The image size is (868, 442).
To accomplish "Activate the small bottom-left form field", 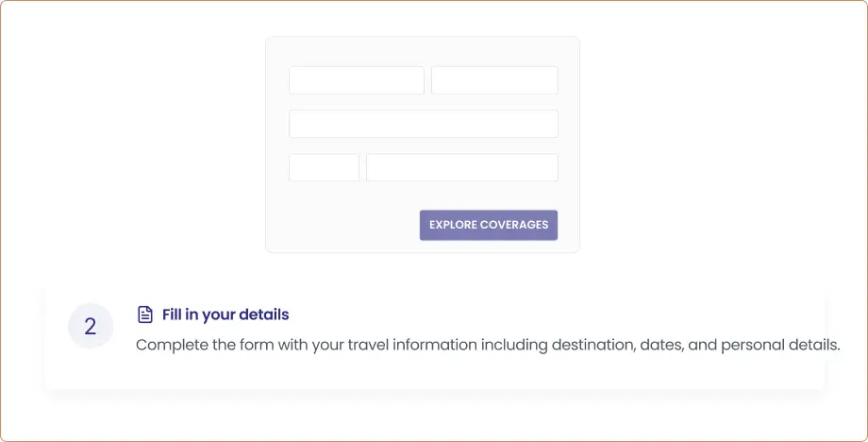I will click(x=324, y=167).
